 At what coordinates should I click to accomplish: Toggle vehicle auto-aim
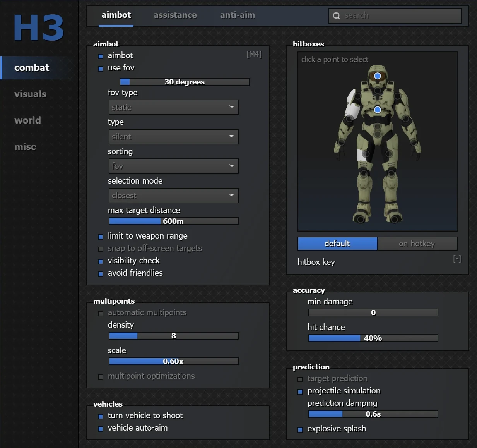[101, 429]
